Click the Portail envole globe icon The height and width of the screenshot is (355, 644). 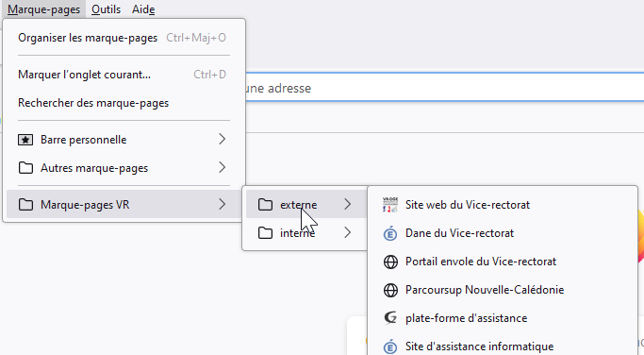(x=390, y=262)
